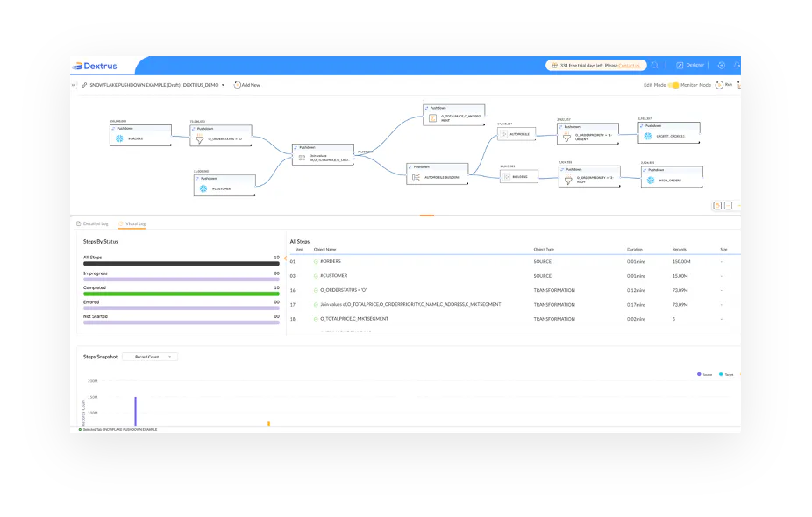812x517 pixels.
Task: Click the link icon before pipeline name
Action: (x=84, y=85)
